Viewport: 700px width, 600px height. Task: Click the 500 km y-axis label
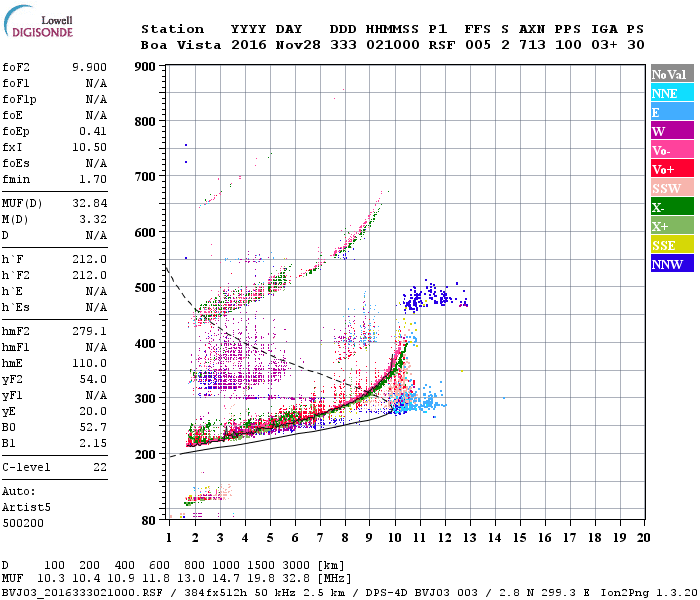point(145,288)
